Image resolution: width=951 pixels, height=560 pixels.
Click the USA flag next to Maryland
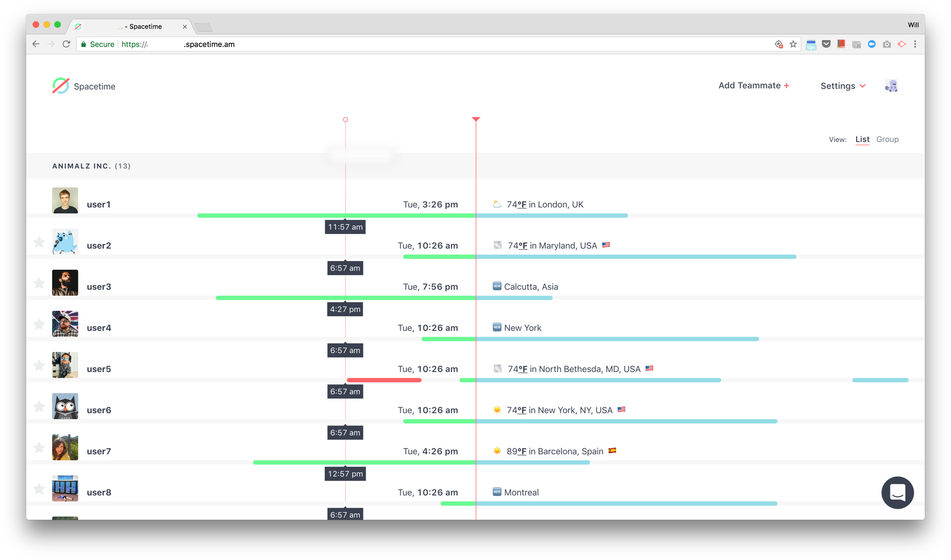coord(606,245)
